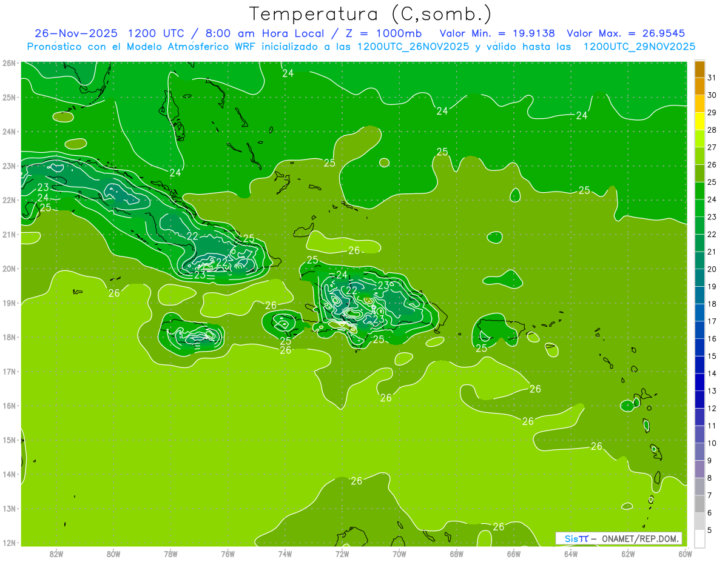Click the '78W' longitude axis label
The width and height of the screenshot is (728, 562).
click(170, 554)
